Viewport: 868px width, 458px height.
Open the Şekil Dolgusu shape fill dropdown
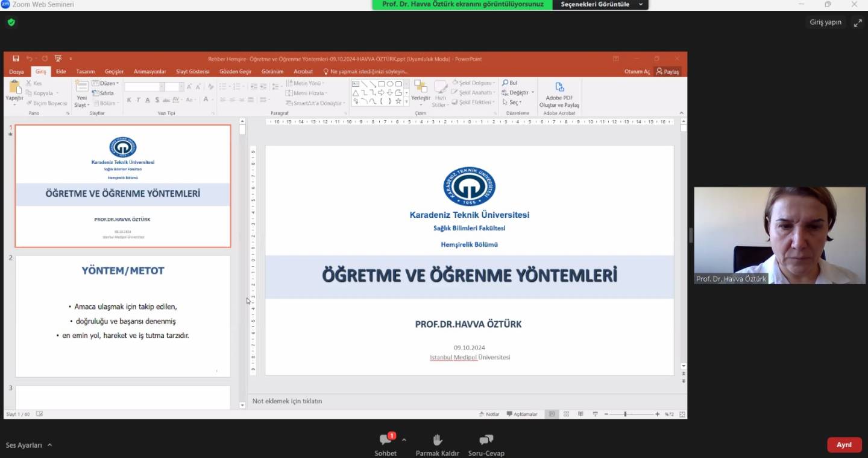pyautogui.click(x=474, y=83)
